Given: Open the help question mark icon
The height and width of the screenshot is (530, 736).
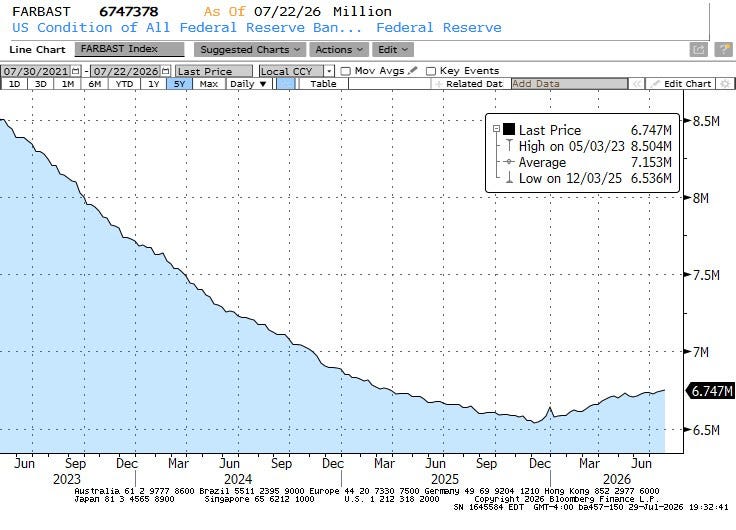Looking at the screenshot, I should click(x=723, y=49).
